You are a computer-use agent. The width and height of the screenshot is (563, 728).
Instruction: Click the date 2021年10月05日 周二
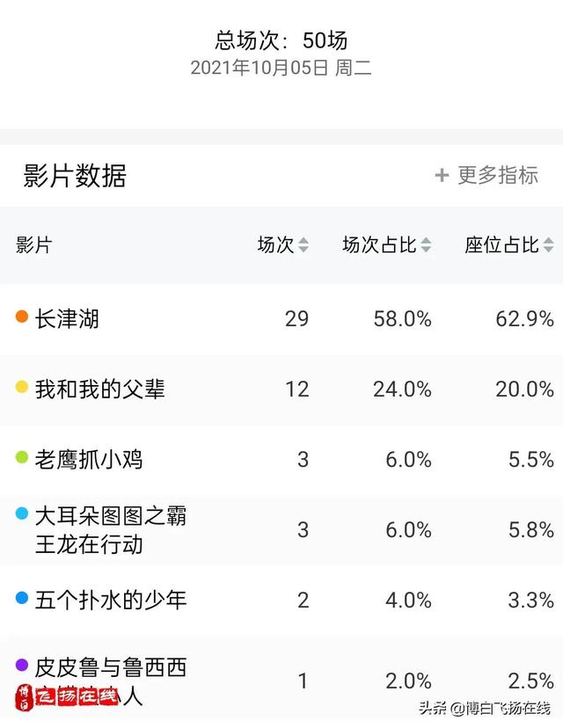281,68
